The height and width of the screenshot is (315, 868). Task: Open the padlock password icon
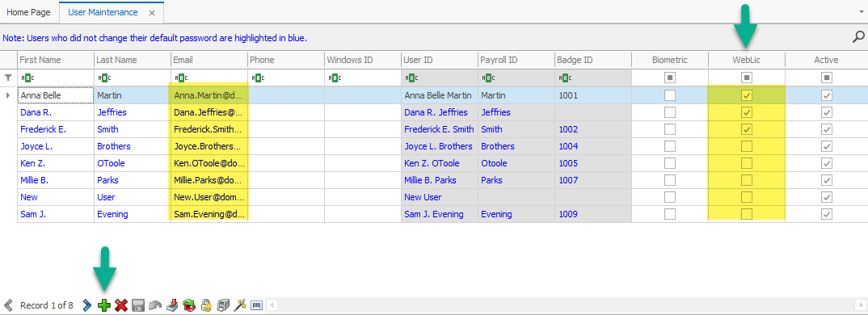coord(206,305)
